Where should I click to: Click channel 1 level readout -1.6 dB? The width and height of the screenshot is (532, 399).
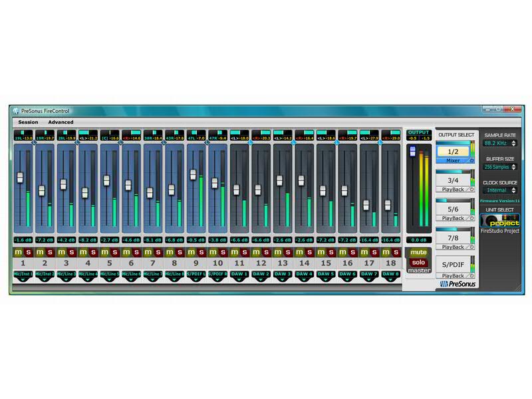point(23,240)
